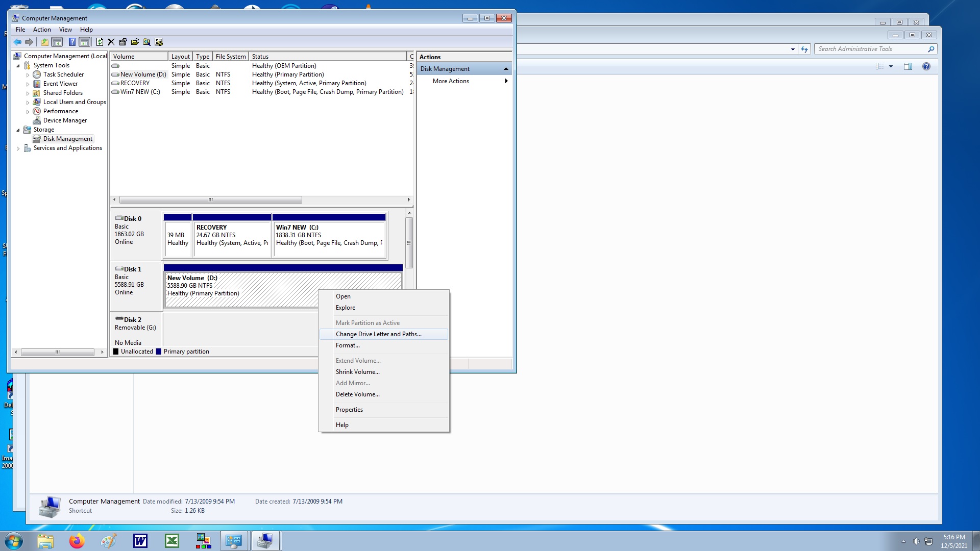The width and height of the screenshot is (980, 551).
Task: Click the Refresh toolbar icon
Action: [100, 42]
